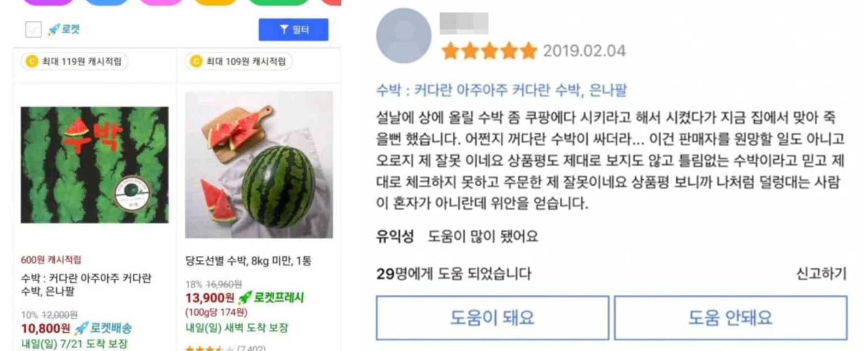The height and width of the screenshot is (351, 868).
Task: Open product title 수박 : 커다란 아주아주 커다란 수박
Action: [x=86, y=285]
